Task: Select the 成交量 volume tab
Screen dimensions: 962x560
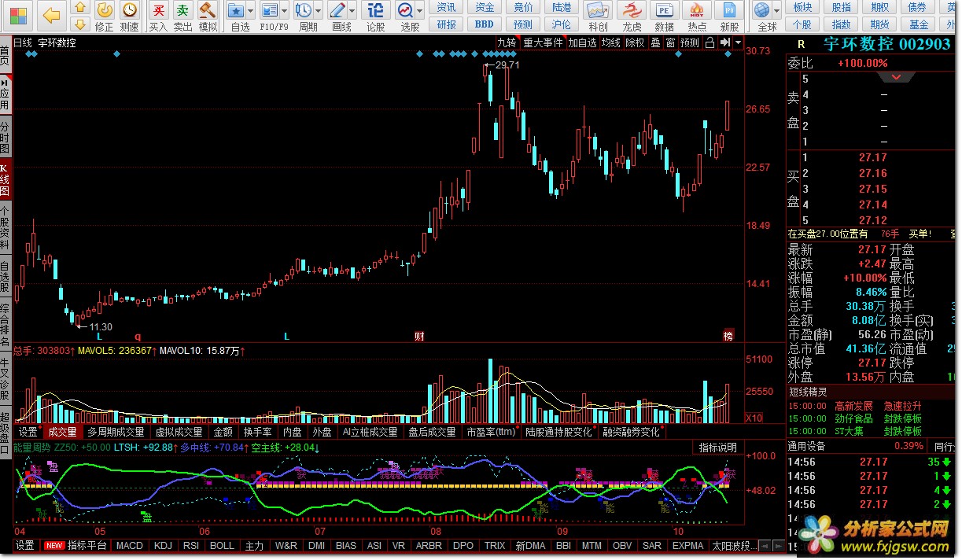Action: pos(63,432)
